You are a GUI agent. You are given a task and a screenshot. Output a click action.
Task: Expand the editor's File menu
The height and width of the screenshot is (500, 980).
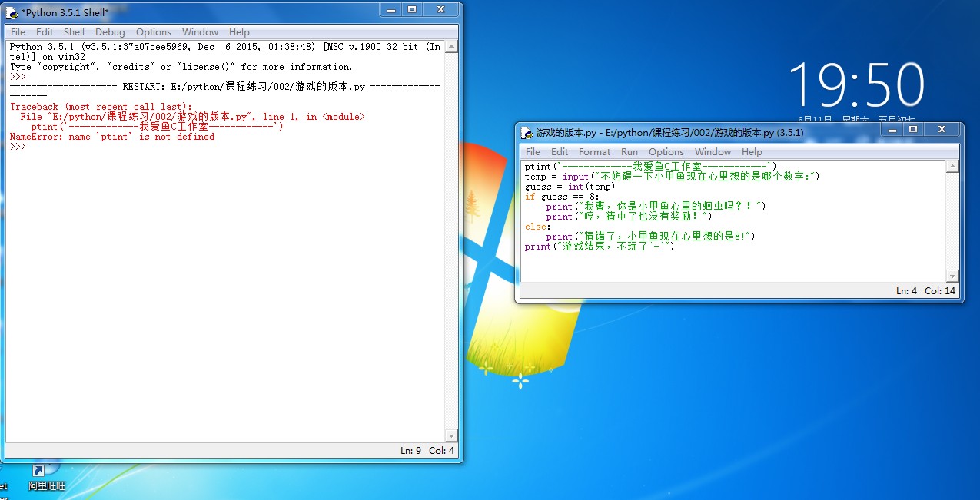pos(533,152)
